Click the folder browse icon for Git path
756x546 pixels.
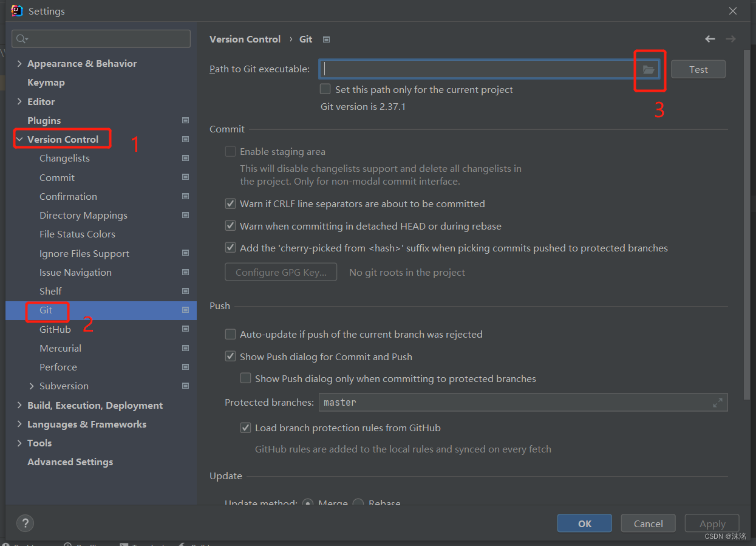click(649, 69)
